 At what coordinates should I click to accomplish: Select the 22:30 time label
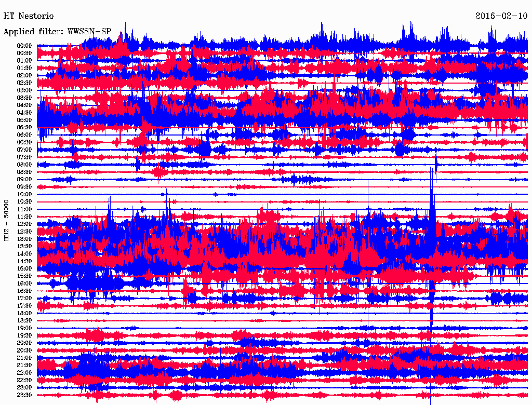click(x=24, y=380)
